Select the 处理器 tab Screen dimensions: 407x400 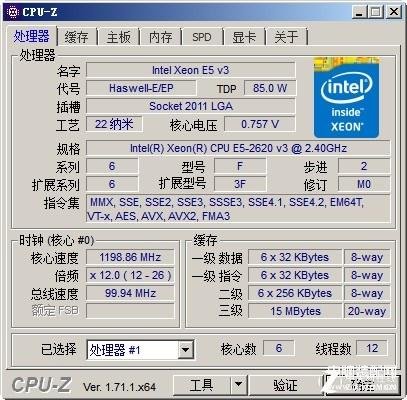click(x=31, y=36)
